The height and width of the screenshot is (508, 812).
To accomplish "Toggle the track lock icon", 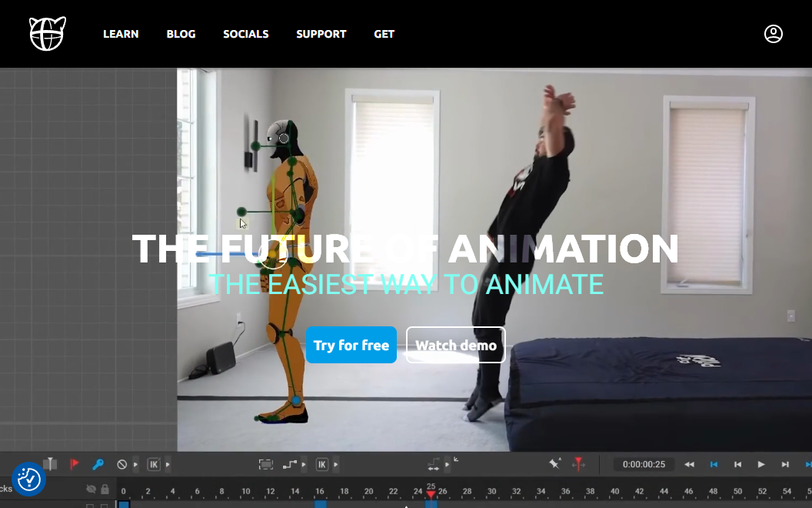I will point(105,489).
